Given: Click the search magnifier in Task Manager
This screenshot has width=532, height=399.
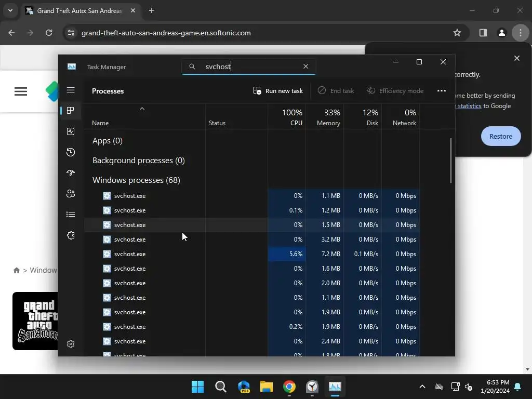Looking at the screenshot, I should coord(192,66).
